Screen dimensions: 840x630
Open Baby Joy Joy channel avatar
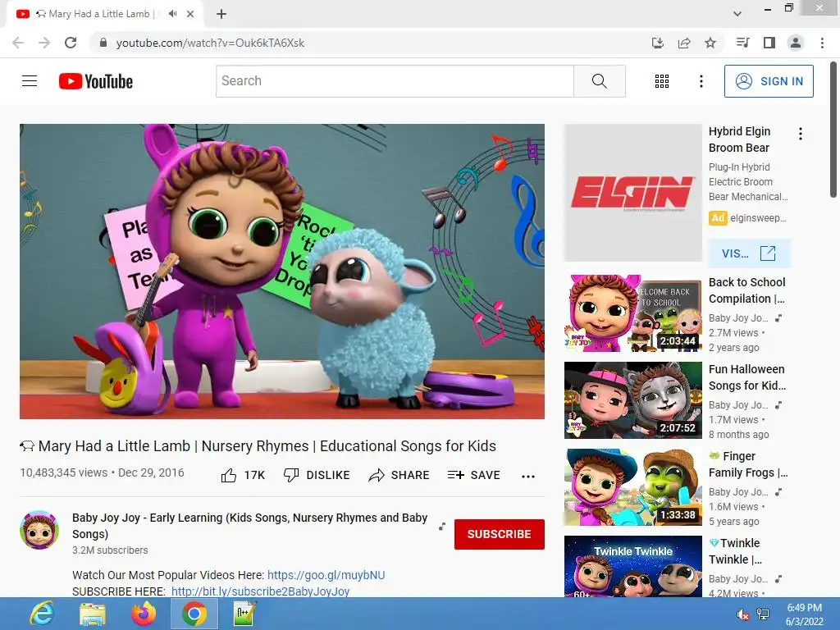tap(39, 530)
